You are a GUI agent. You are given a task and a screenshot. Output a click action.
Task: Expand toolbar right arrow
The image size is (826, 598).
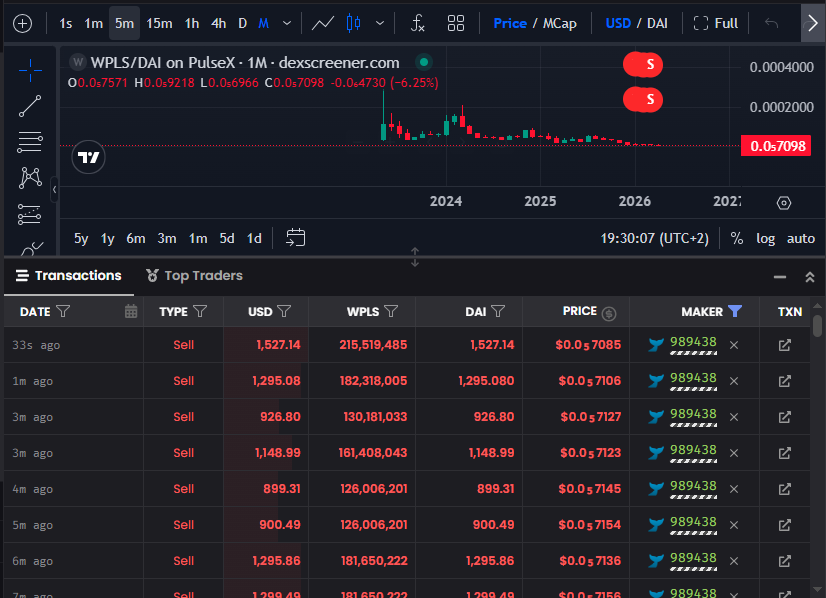coord(813,23)
